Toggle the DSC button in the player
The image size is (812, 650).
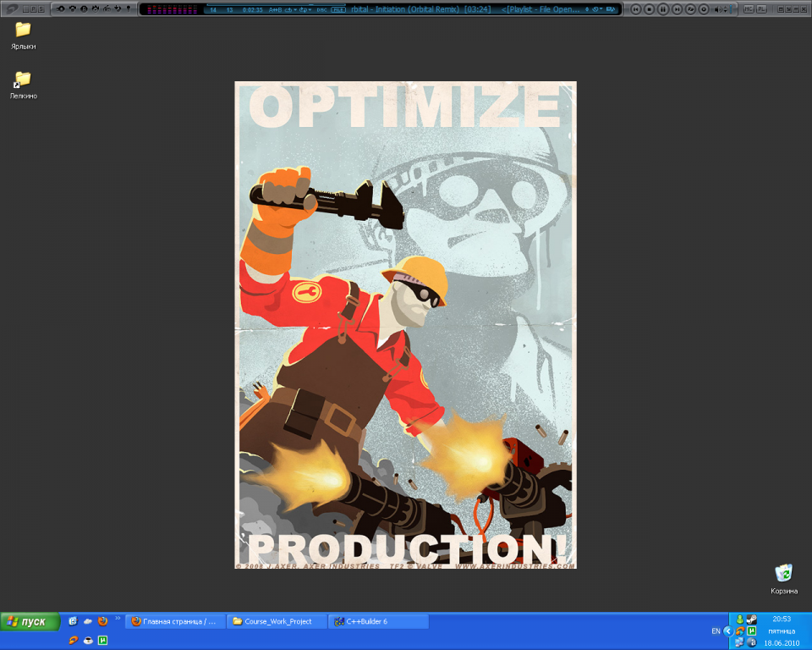pos(321,10)
